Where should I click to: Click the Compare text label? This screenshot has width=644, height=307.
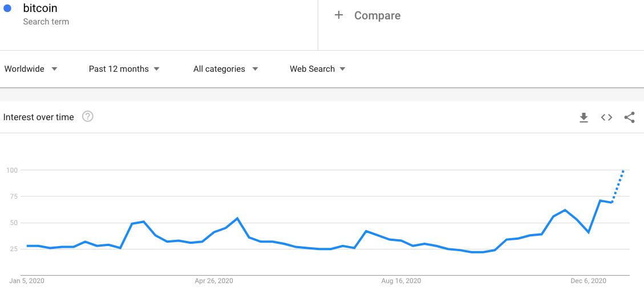tap(377, 15)
